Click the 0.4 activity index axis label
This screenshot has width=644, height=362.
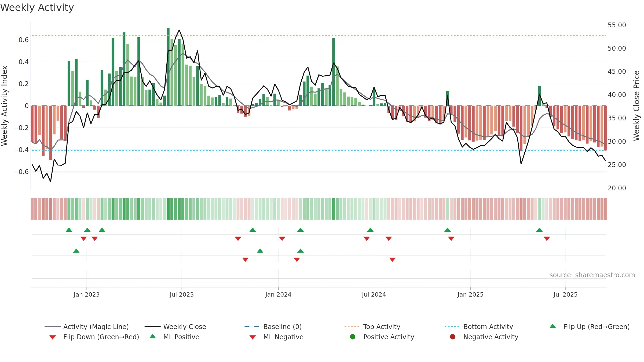click(x=24, y=62)
